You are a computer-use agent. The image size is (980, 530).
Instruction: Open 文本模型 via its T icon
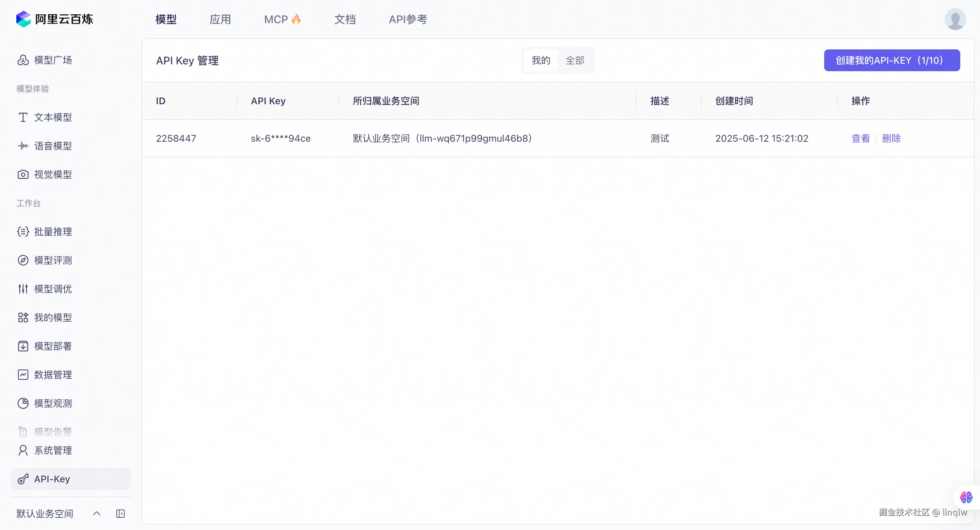23,117
